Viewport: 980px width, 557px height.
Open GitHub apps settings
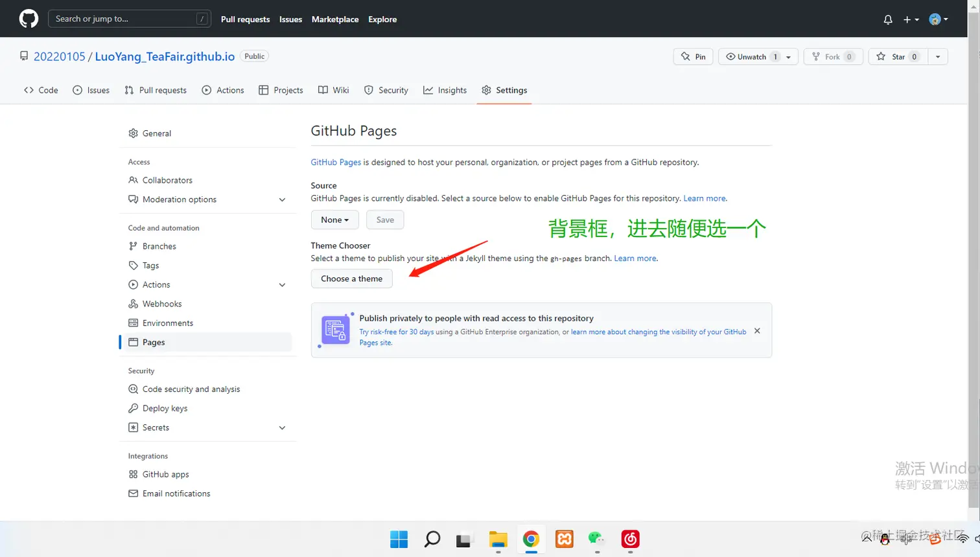click(206, 474)
